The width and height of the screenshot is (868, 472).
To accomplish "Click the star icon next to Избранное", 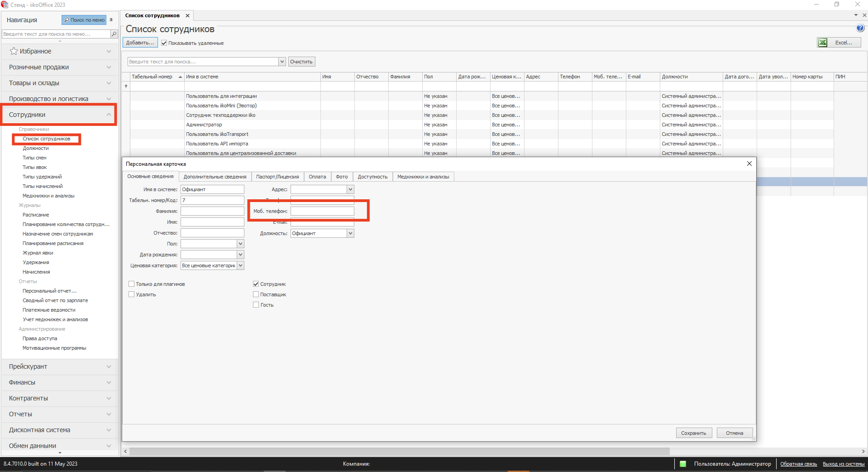I will pyautogui.click(x=14, y=51).
